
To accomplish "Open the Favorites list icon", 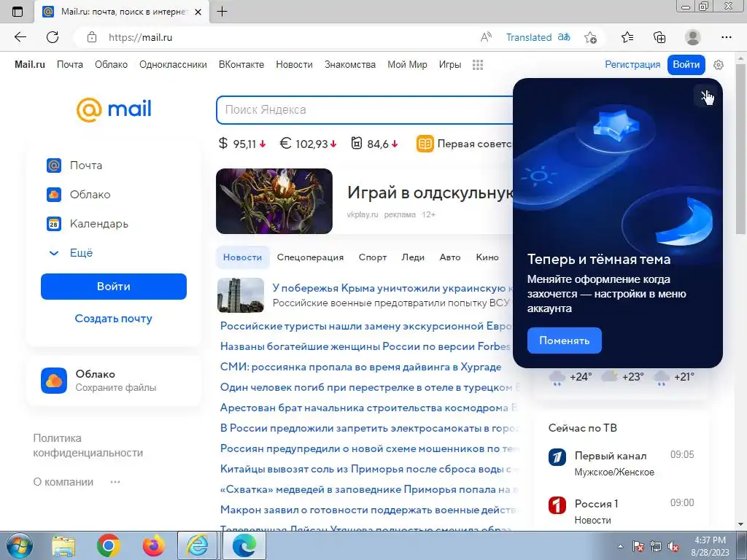I will click(x=627, y=37).
